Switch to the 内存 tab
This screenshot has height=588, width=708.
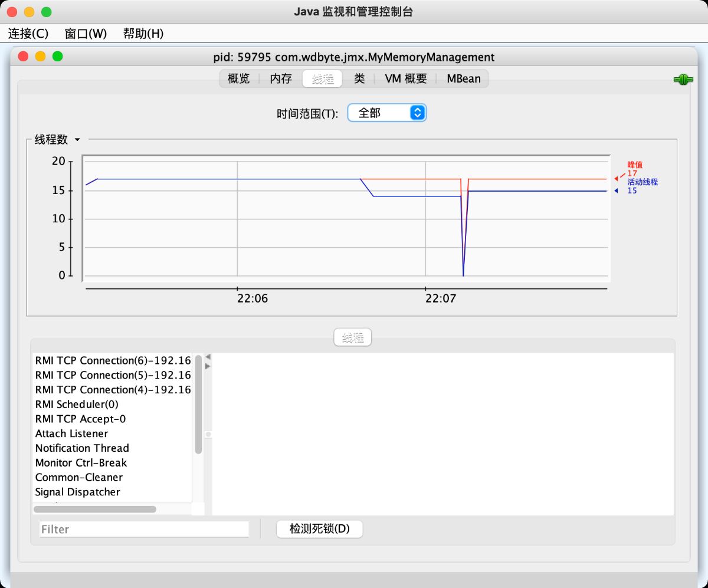281,78
